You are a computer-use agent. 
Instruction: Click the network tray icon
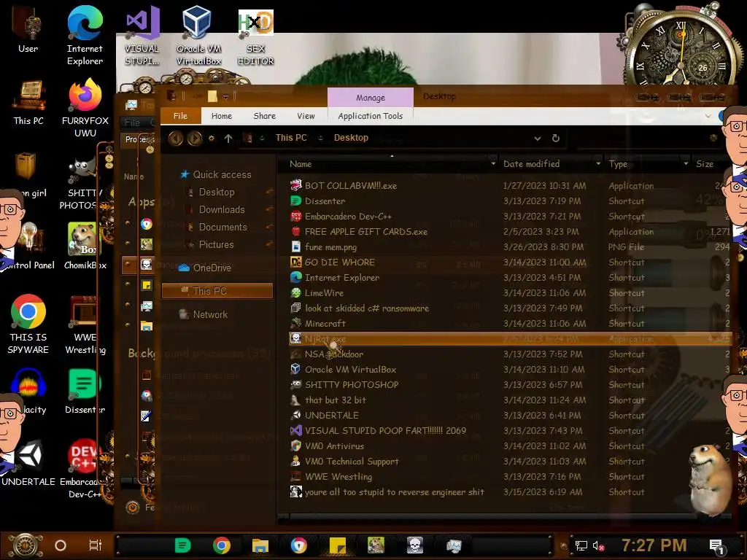[x=581, y=546]
